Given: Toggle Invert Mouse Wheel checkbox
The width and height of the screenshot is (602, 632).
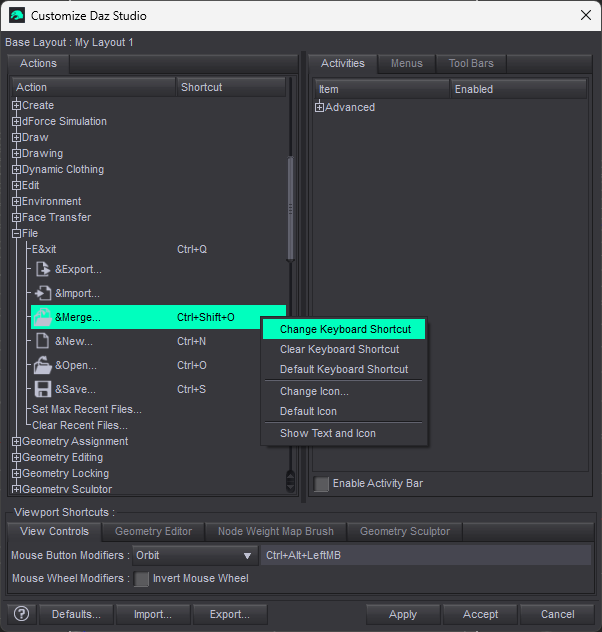Looking at the screenshot, I should (142, 578).
